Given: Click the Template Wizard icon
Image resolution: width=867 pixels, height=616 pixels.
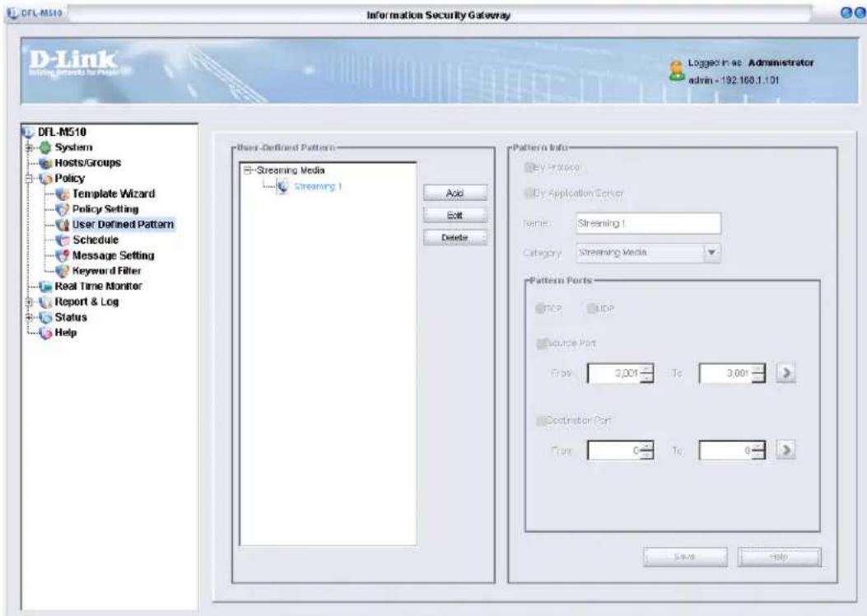Looking at the screenshot, I should 63,194.
